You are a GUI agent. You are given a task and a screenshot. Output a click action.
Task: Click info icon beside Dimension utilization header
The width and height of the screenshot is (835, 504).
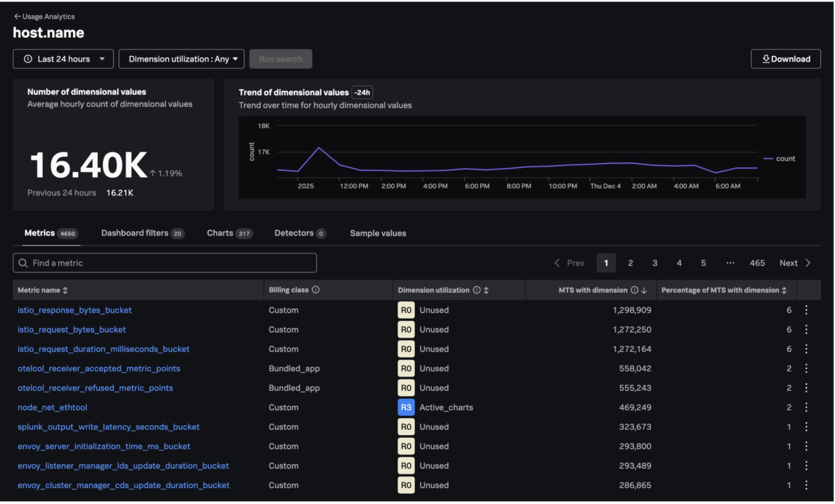(x=476, y=290)
